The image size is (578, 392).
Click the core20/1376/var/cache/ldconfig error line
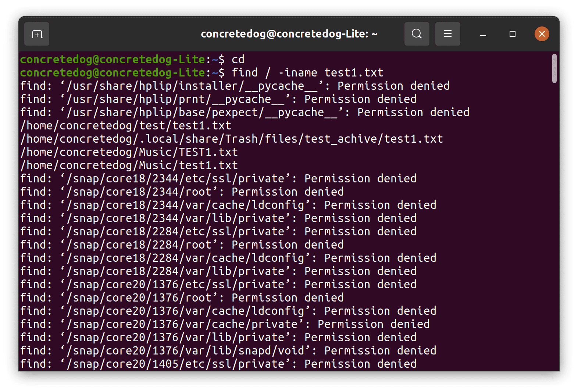(228, 311)
